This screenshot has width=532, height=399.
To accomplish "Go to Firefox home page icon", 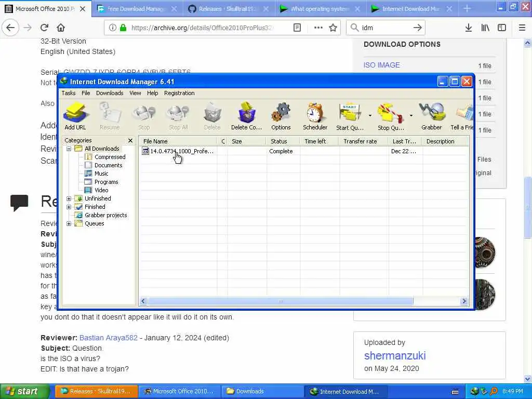I will [x=61, y=28].
